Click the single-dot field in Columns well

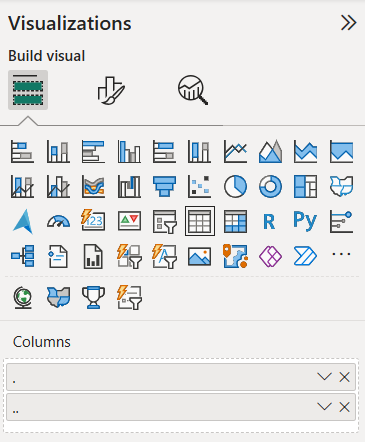coord(181,377)
